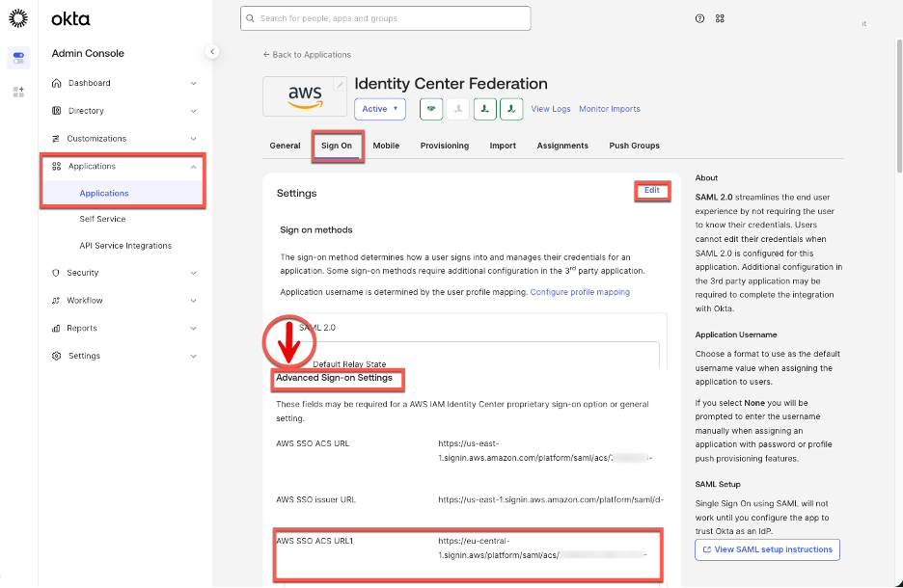Click the second icon in the left rail
This screenshot has height=588, width=903.
click(x=17, y=92)
